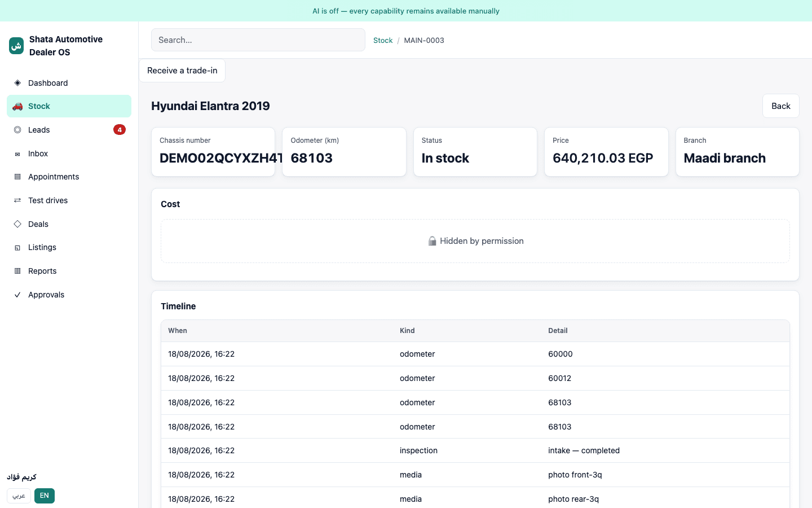Image resolution: width=812 pixels, height=508 pixels.
Task: Click the Dashboard diamond icon
Action: [17, 83]
